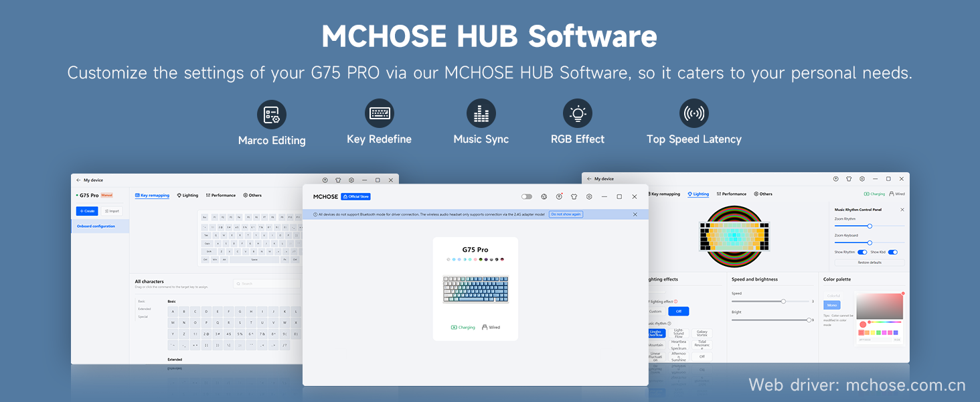980x402 pixels.
Task: Toggle the Show Kbd switch
Action: click(893, 252)
